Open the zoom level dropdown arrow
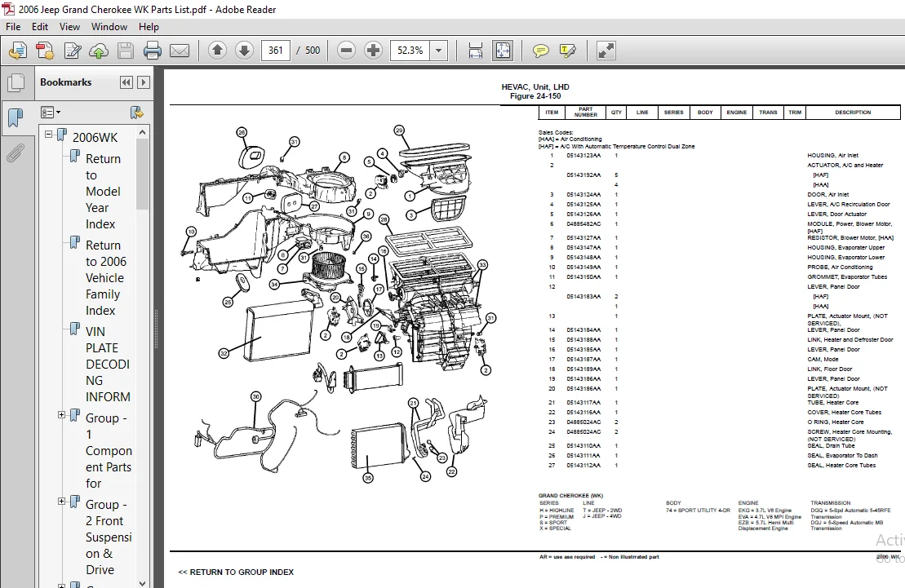This screenshot has width=905, height=588. pyautogui.click(x=439, y=51)
